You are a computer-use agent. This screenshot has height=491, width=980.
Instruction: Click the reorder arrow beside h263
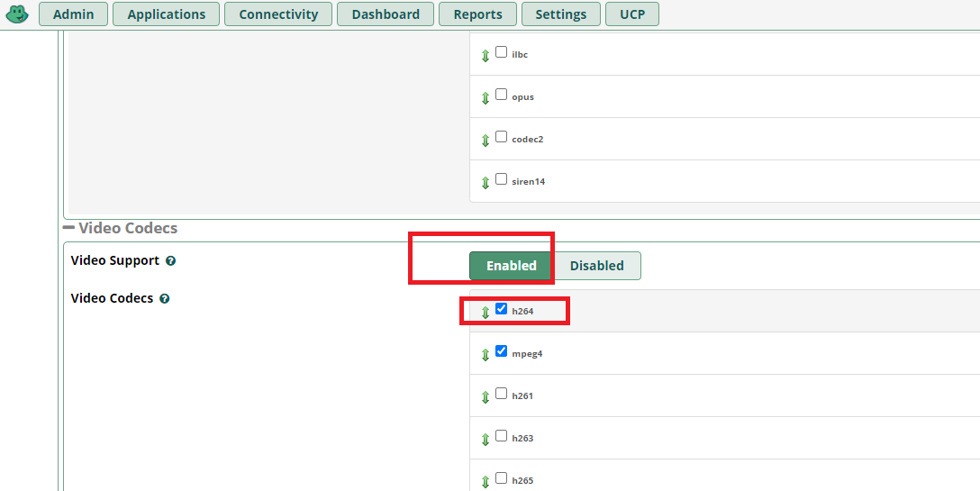click(x=485, y=439)
